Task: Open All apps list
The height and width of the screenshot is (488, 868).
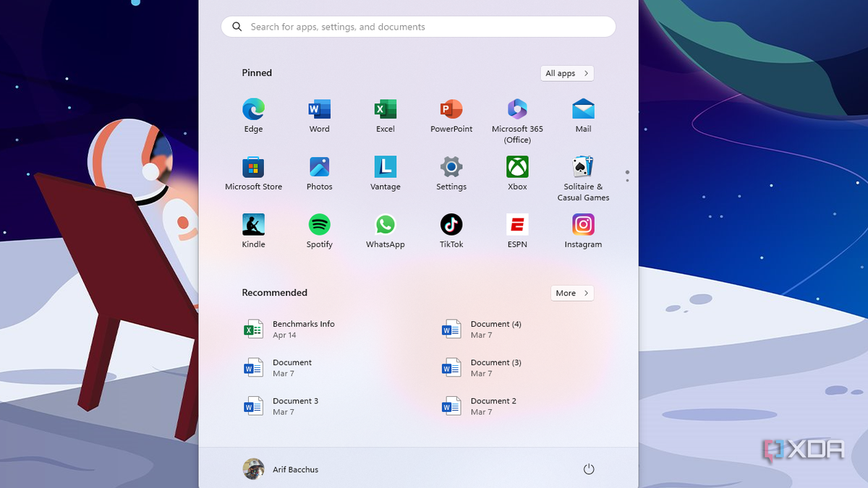Action: 567,73
